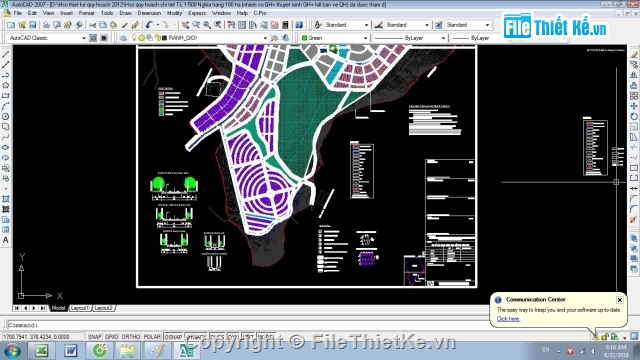Select the Polygon tool in Draw toolbar
This screenshot has width=640, height=360.
(6, 85)
